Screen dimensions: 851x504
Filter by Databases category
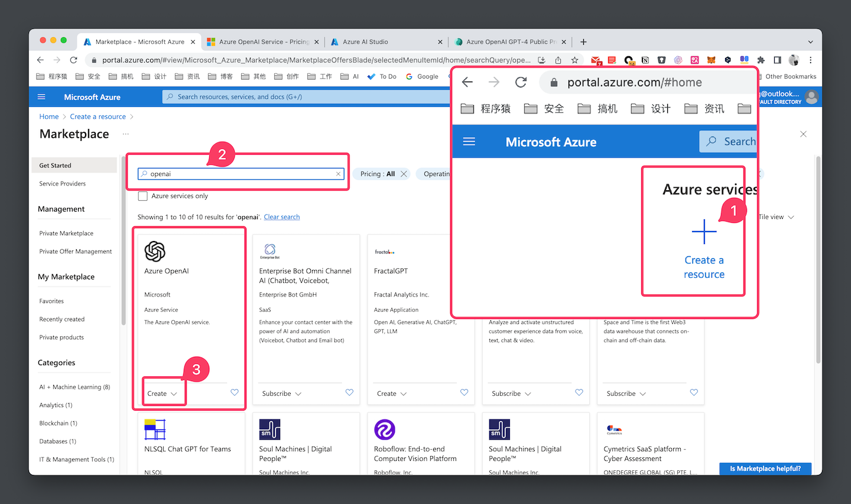(58, 441)
